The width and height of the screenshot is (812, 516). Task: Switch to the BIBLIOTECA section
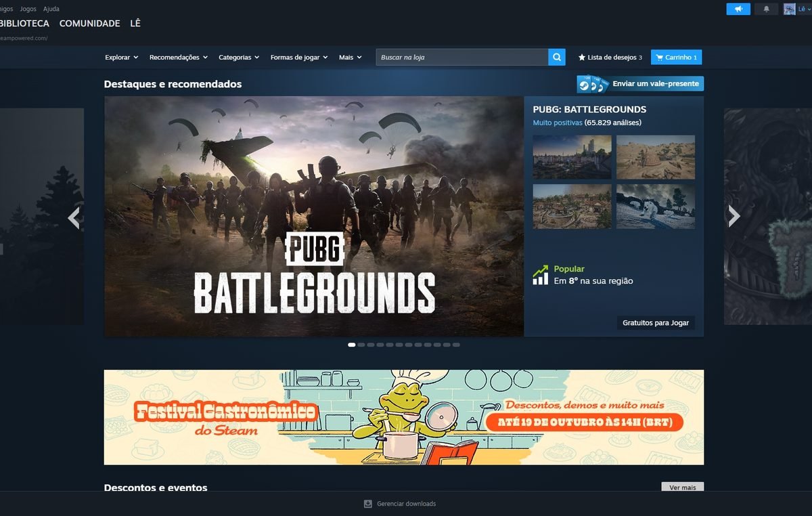(x=24, y=24)
